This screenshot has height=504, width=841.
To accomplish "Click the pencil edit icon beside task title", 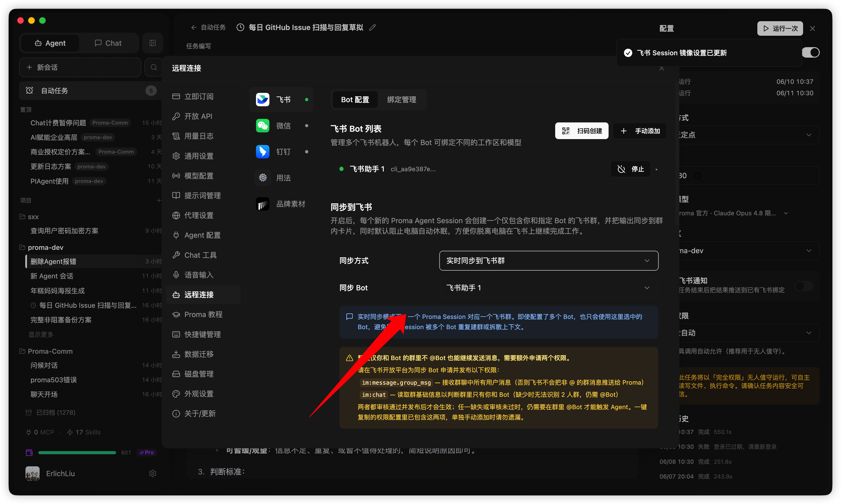I will pos(372,27).
